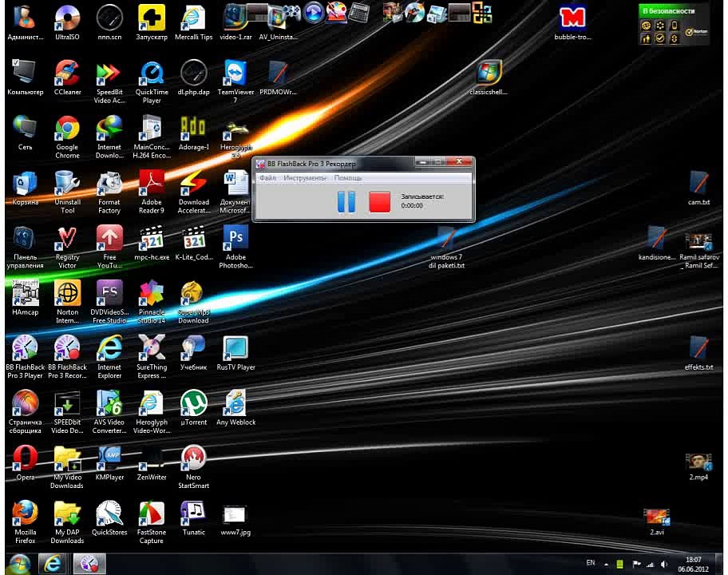The width and height of the screenshot is (728, 575).
Task: Select the RusTV Player icon
Action: (x=235, y=353)
